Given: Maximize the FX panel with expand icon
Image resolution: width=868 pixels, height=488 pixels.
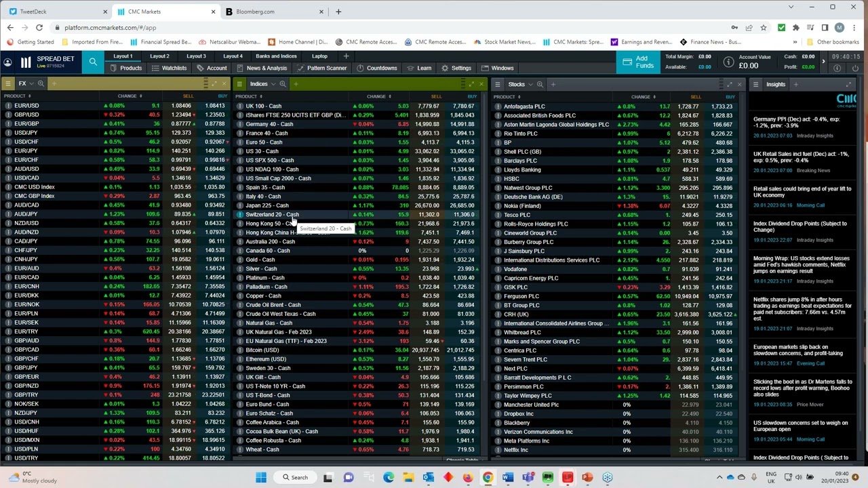Looking at the screenshot, I should [x=214, y=84].
